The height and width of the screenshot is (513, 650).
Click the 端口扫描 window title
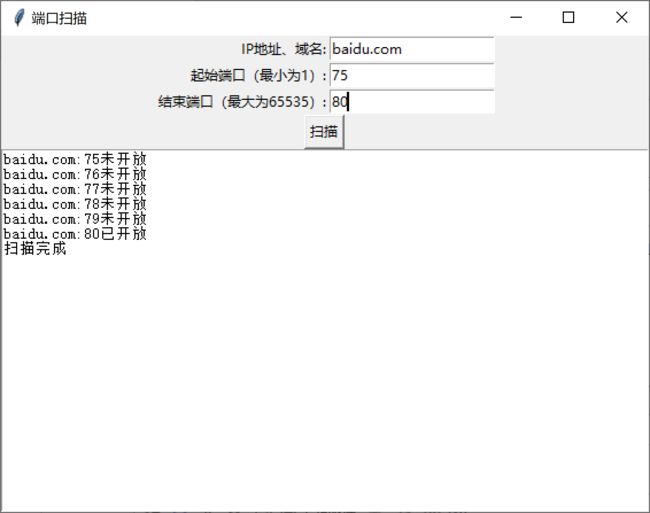click(x=59, y=18)
